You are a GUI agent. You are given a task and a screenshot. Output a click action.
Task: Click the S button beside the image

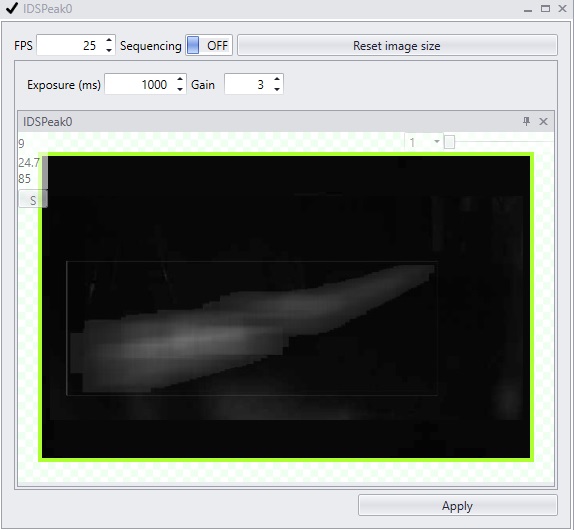pos(33,200)
